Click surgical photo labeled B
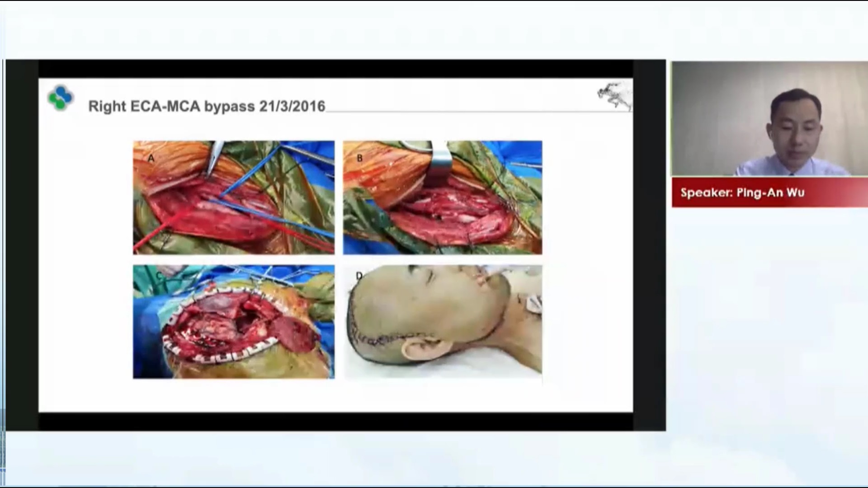 coord(443,197)
